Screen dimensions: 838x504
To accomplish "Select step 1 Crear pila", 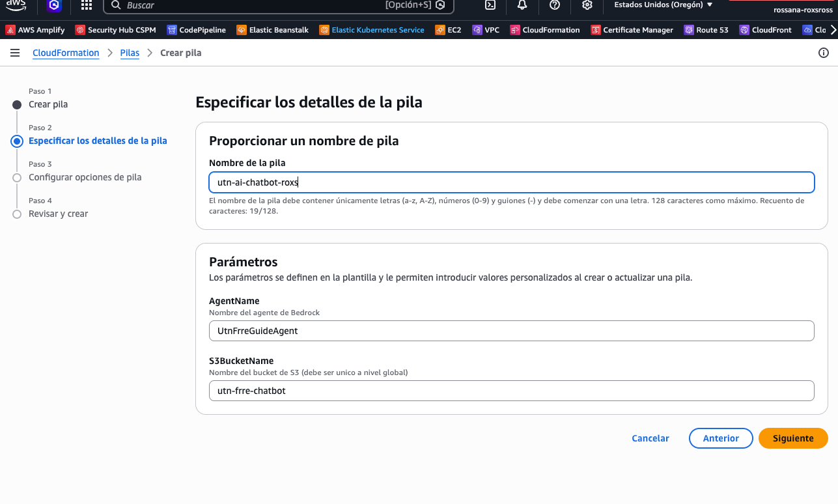I will tap(48, 104).
